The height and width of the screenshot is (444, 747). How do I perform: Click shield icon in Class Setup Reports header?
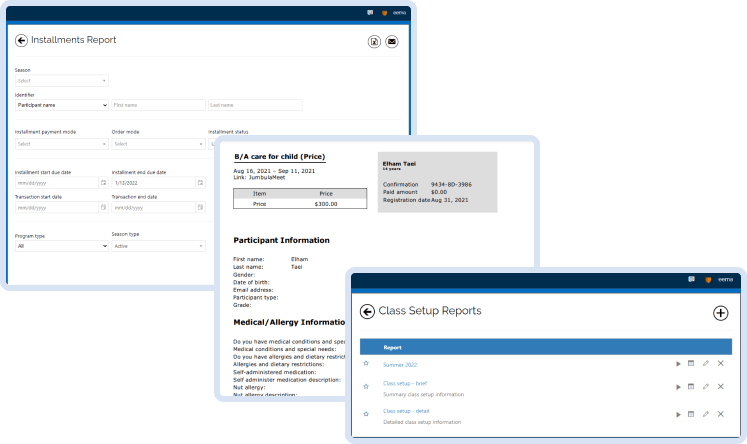(708, 280)
